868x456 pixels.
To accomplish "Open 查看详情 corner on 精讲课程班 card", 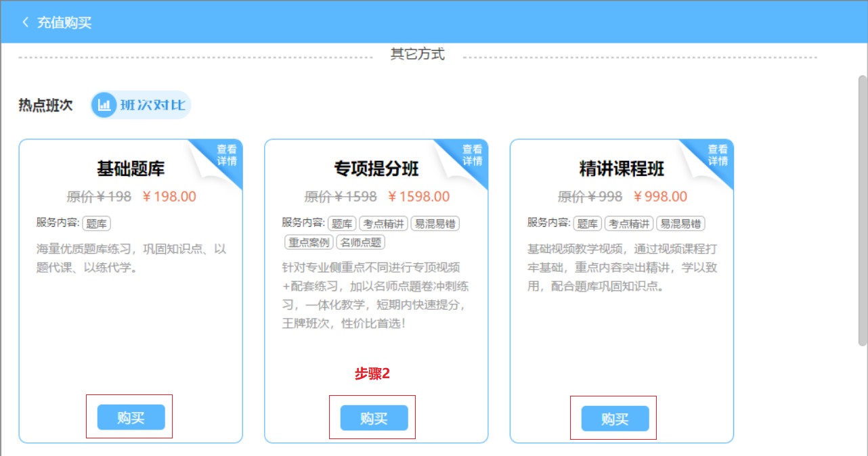I will pyautogui.click(x=718, y=155).
